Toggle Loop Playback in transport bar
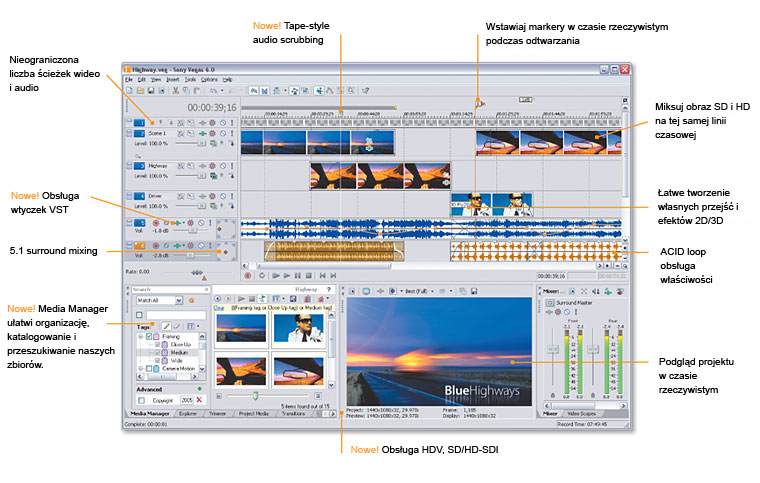This screenshot has height=483, width=760. coord(262,276)
